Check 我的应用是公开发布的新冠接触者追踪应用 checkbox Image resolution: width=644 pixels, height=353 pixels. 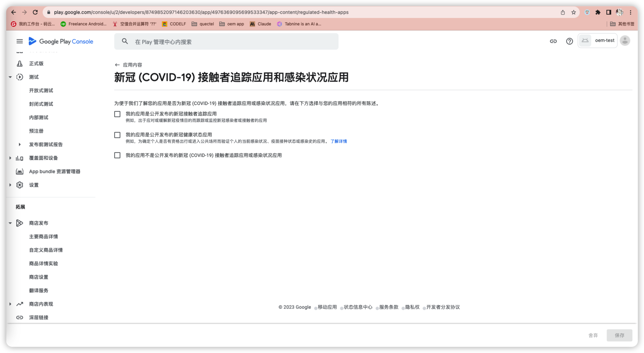click(x=117, y=114)
